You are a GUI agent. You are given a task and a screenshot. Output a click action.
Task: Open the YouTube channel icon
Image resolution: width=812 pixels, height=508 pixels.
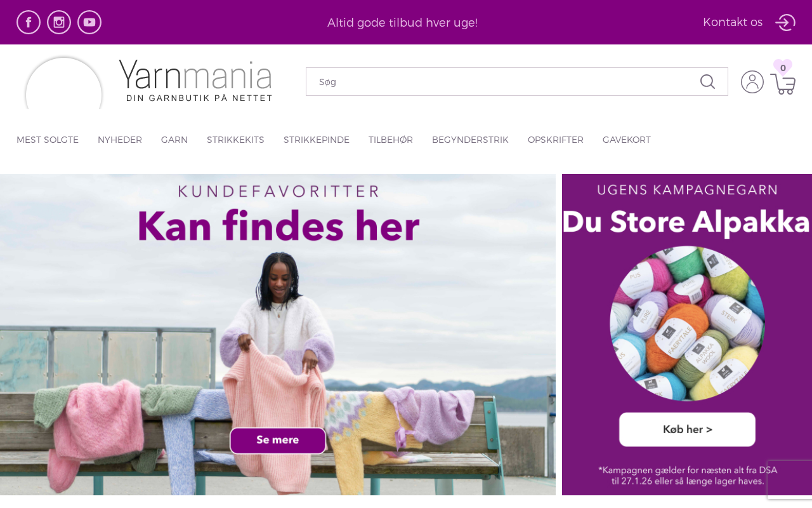coord(89,22)
